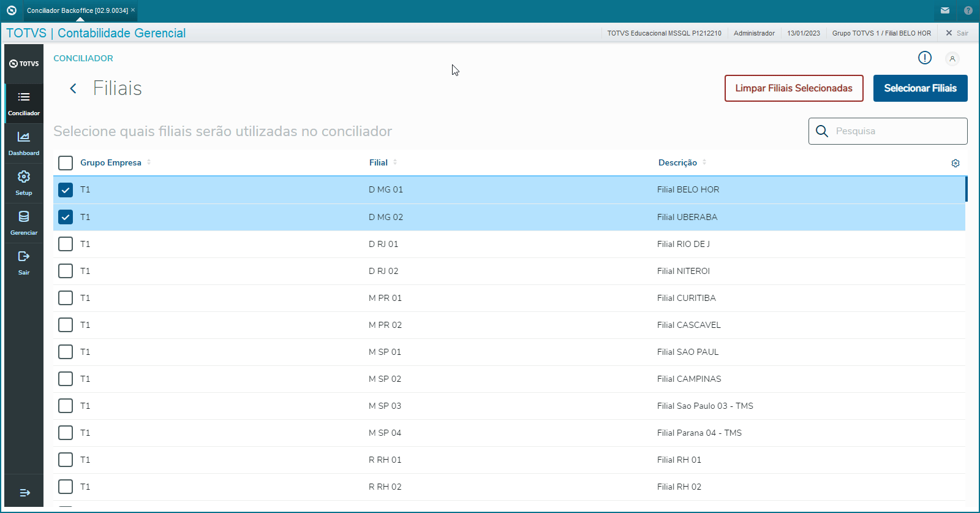Go back using the left chevron
This screenshot has width=980, height=513.
(73, 89)
